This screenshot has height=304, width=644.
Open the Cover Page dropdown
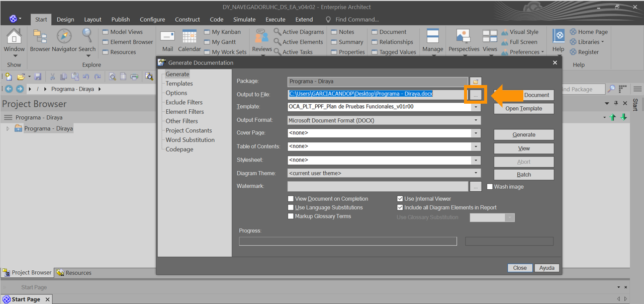[x=476, y=133]
